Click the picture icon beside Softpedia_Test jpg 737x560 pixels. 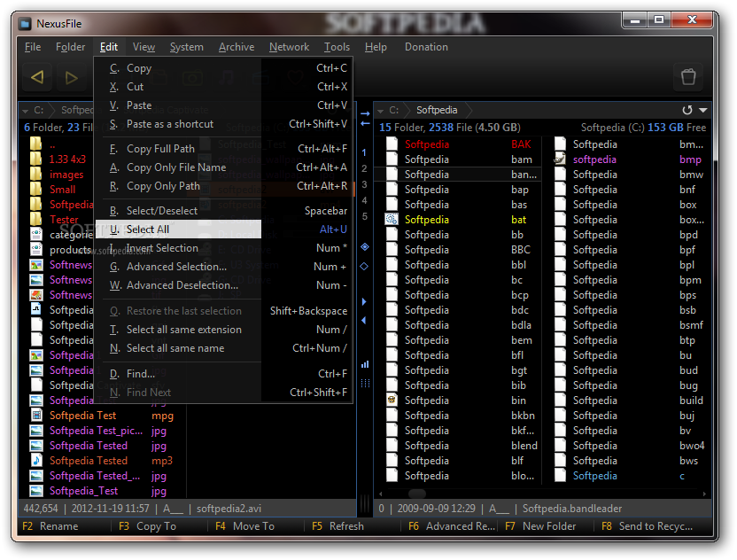click(36, 490)
